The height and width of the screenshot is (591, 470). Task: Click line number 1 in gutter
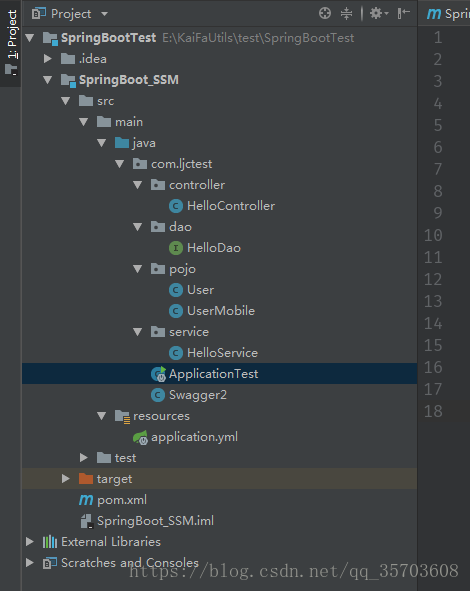point(438,38)
